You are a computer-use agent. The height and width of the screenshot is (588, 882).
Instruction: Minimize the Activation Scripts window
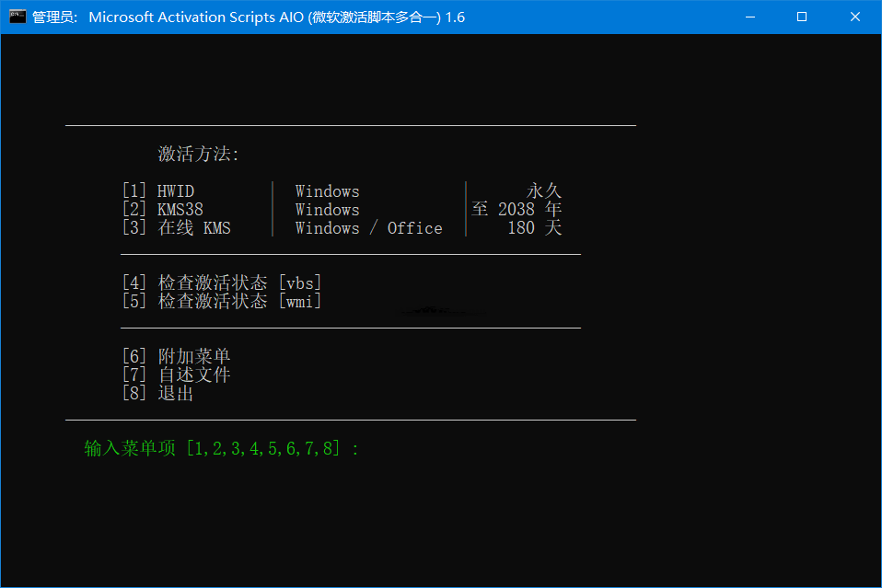click(x=755, y=17)
